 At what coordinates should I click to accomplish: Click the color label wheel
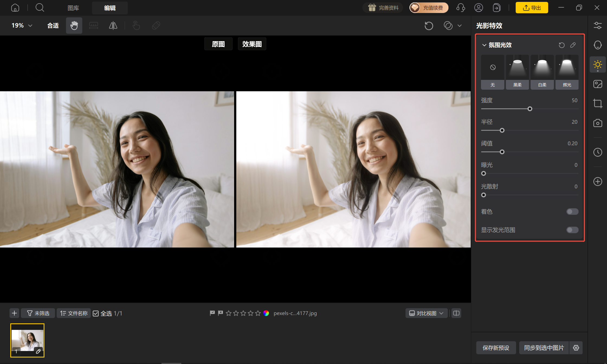(x=266, y=313)
